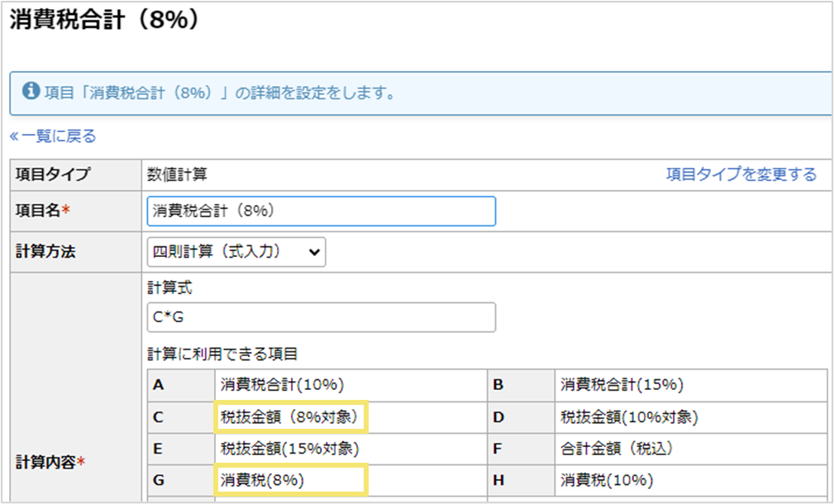The image size is (834, 504).
Task: Click the highlighted 消費税(8%) item
Action: point(290,480)
